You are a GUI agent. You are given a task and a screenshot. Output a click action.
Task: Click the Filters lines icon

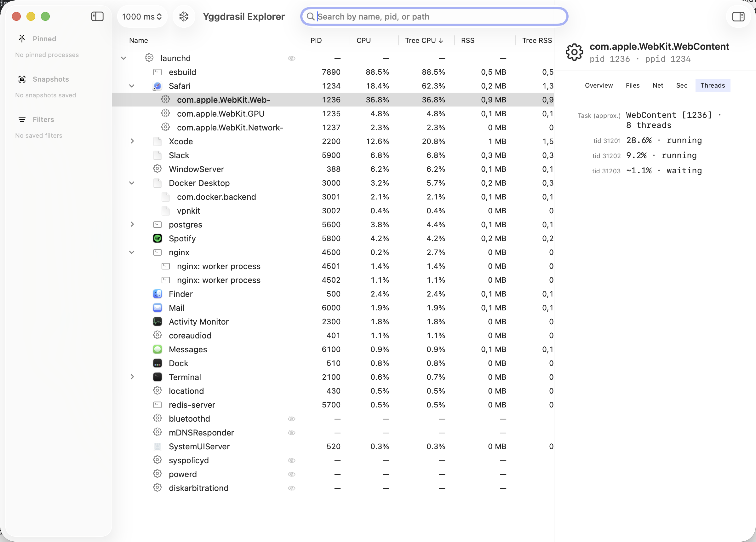click(x=22, y=119)
